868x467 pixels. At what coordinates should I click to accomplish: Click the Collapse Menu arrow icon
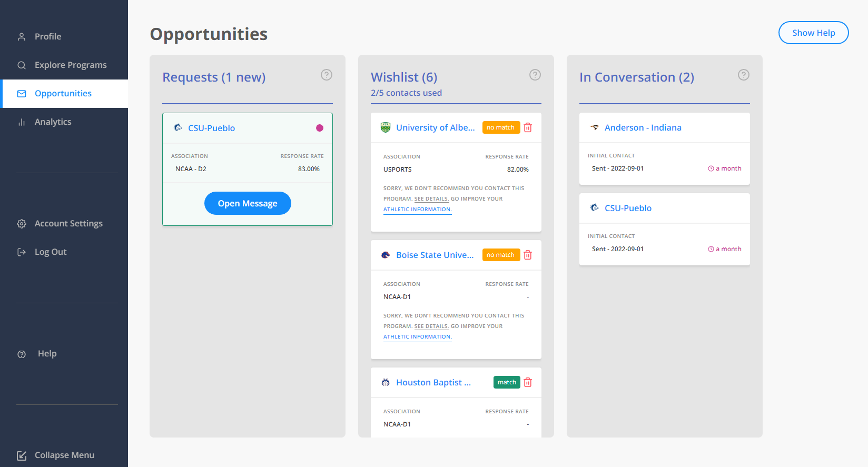tap(22, 455)
